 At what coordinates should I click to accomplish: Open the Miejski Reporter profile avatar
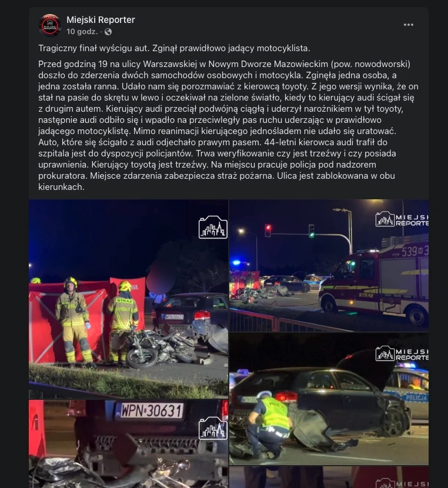click(x=50, y=25)
